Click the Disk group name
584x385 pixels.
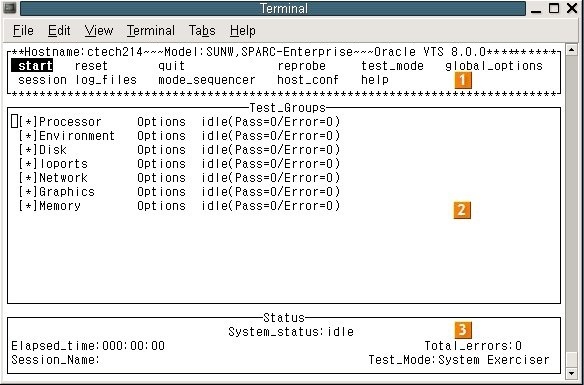point(53,150)
